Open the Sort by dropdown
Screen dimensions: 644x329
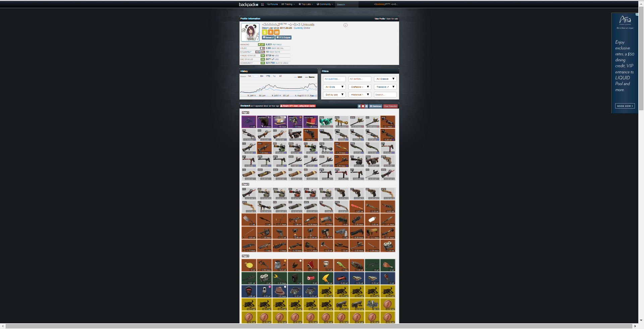(334, 94)
